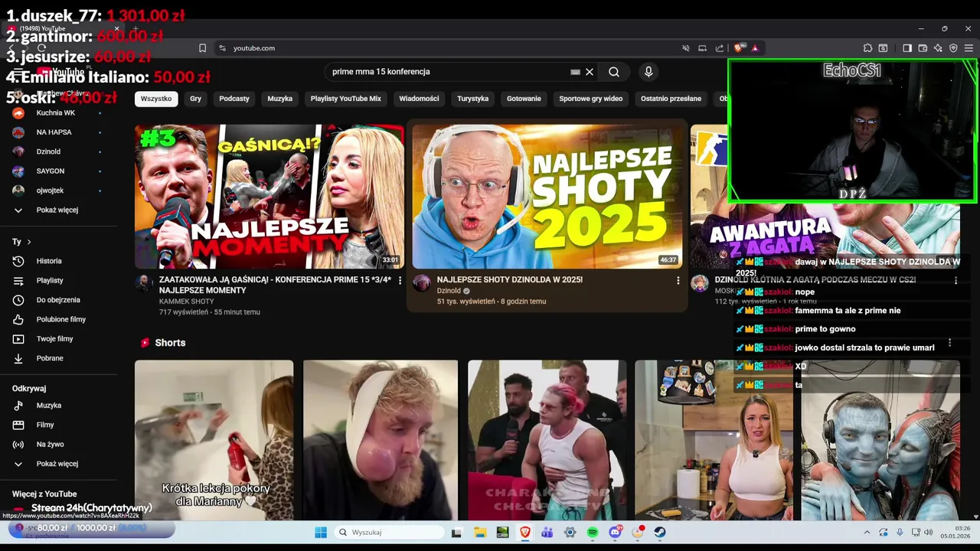Viewport: 980px width, 551px height.
Task: Open the ojwojtek channel
Action: 51,191
